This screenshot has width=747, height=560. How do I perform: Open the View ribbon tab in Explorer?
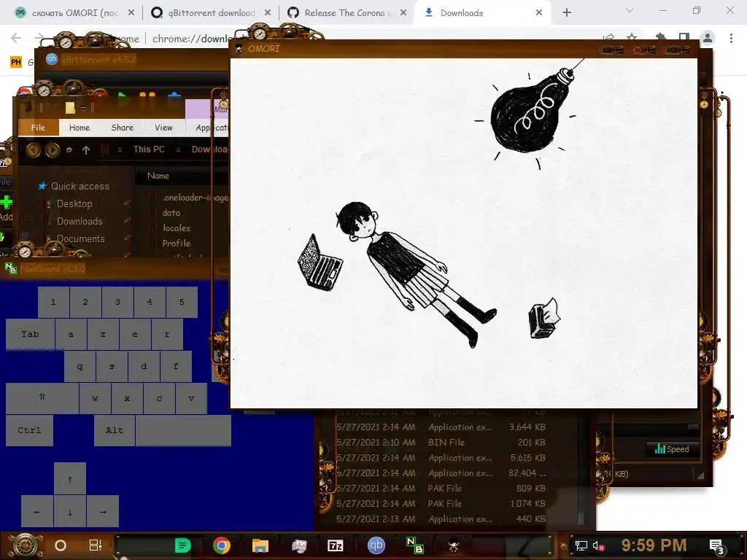pos(163,128)
